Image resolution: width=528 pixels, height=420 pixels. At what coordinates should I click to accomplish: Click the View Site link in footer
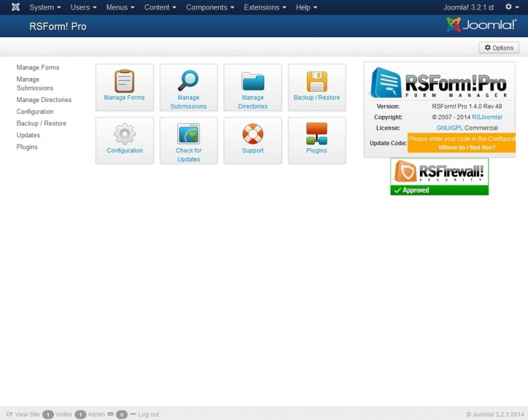[27, 414]
